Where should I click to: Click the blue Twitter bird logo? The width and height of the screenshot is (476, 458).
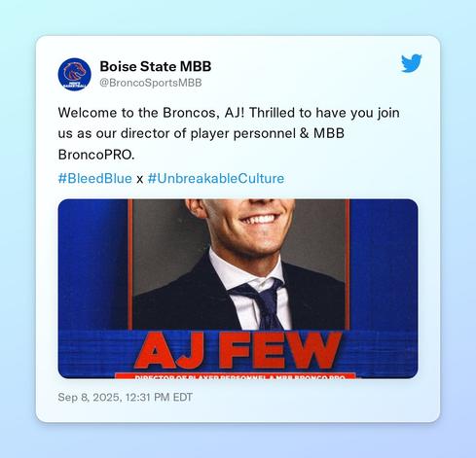[411, 63]
